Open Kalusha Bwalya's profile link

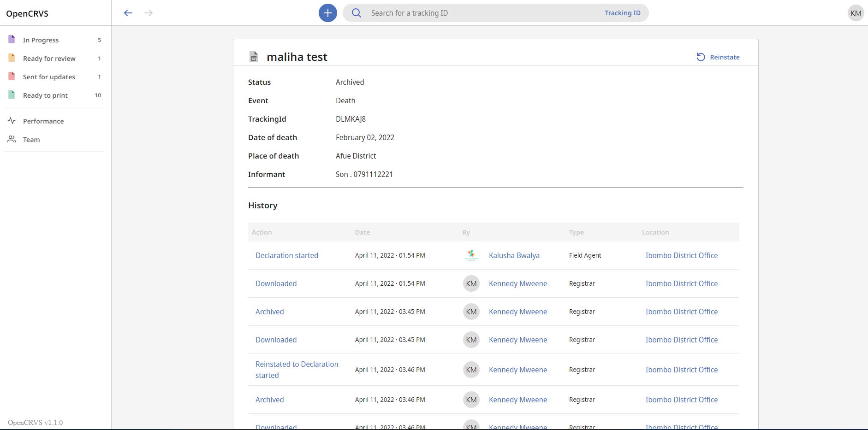[514, 255]
